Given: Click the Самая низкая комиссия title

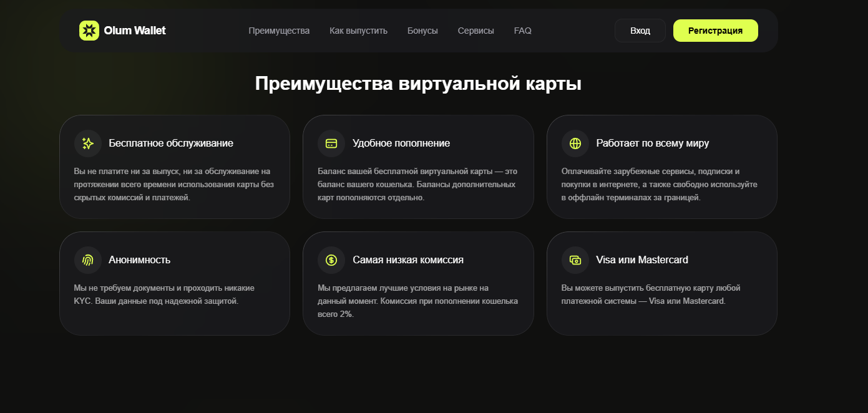Looking at the screenshot, I should 408,260.
